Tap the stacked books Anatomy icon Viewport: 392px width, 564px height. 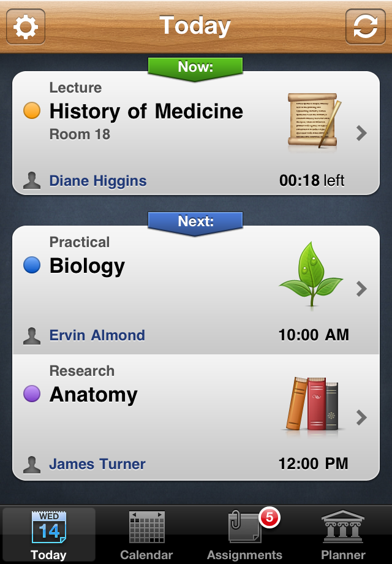(x=312, y=404)
